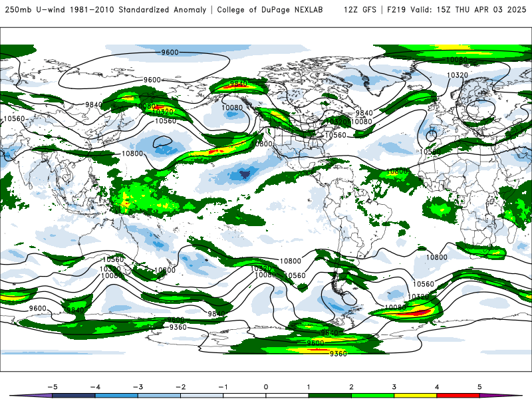Click the "15Z THU APR 03 2025" valid time
Viewport: 532px width, 399px height.
[481, 9]
